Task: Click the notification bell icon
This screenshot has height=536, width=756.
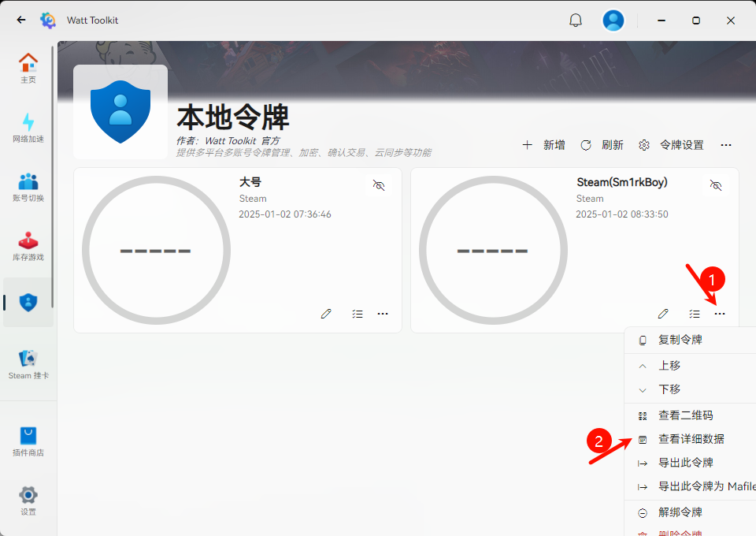Action: (x=576, y=20)
